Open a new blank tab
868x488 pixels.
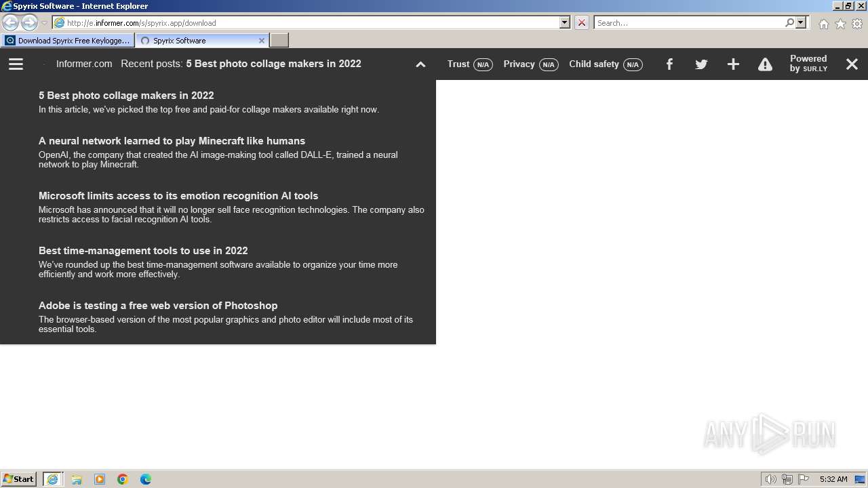(279, 41)
